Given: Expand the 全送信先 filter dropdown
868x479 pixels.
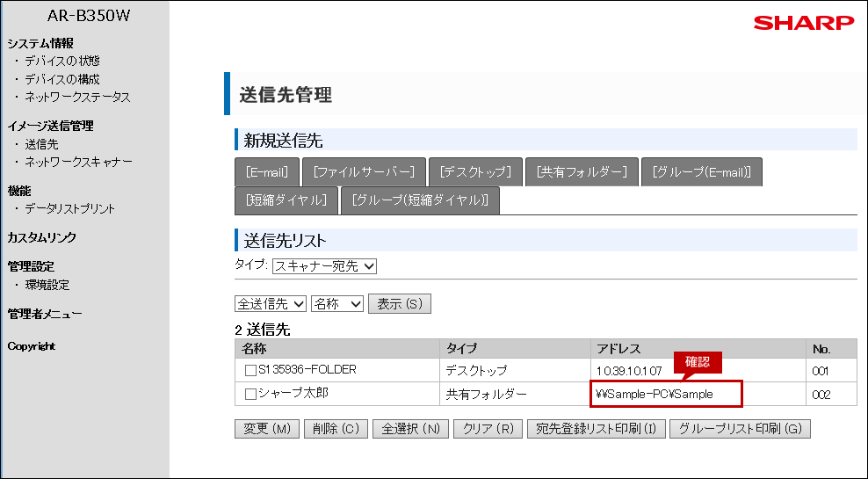Looking at the screenshot, I should [271, 304].
